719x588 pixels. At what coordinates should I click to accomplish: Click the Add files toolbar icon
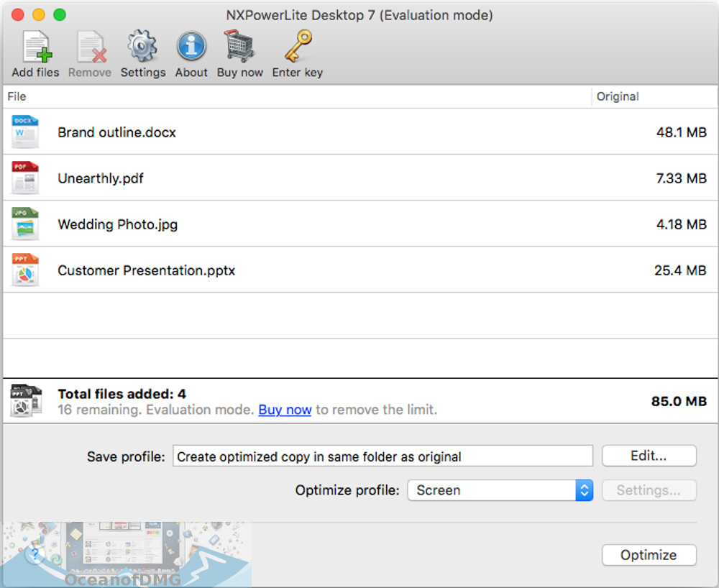pyautogui.click(x=36, y=47)
